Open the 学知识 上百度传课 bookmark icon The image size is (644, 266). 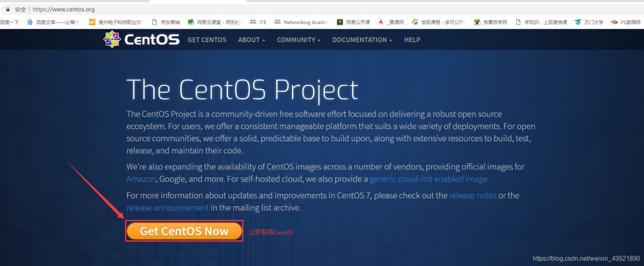click(x=518, y=22)
